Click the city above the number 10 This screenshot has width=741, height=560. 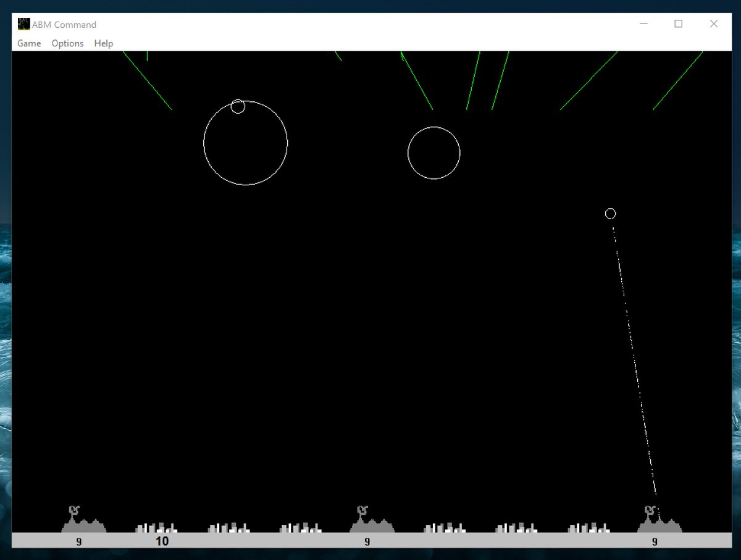(x=156, y=528)
